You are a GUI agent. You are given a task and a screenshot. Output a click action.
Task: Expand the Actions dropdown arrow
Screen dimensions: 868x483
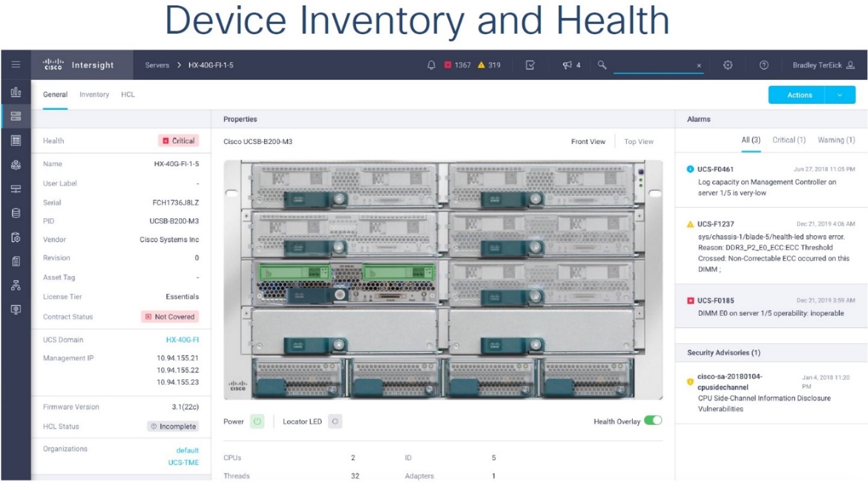840,95
